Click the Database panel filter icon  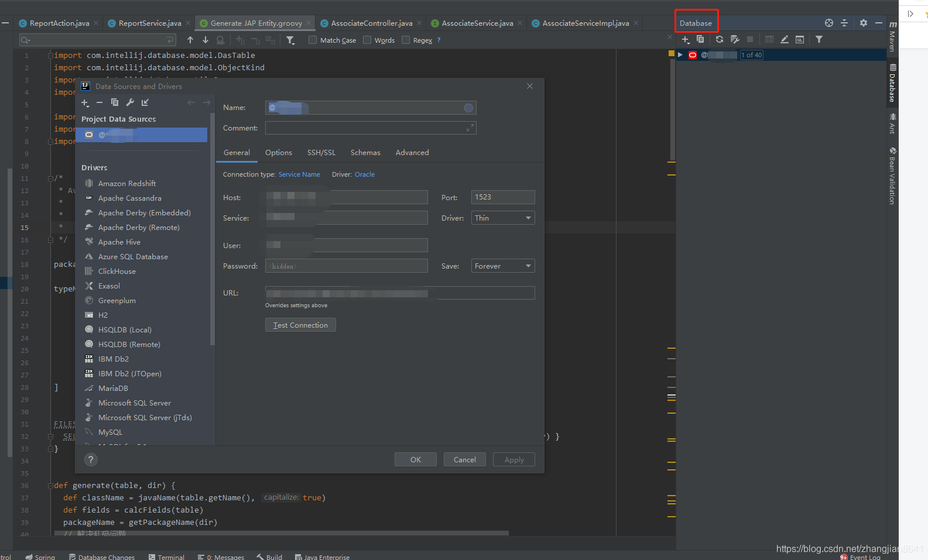[819, 39]
